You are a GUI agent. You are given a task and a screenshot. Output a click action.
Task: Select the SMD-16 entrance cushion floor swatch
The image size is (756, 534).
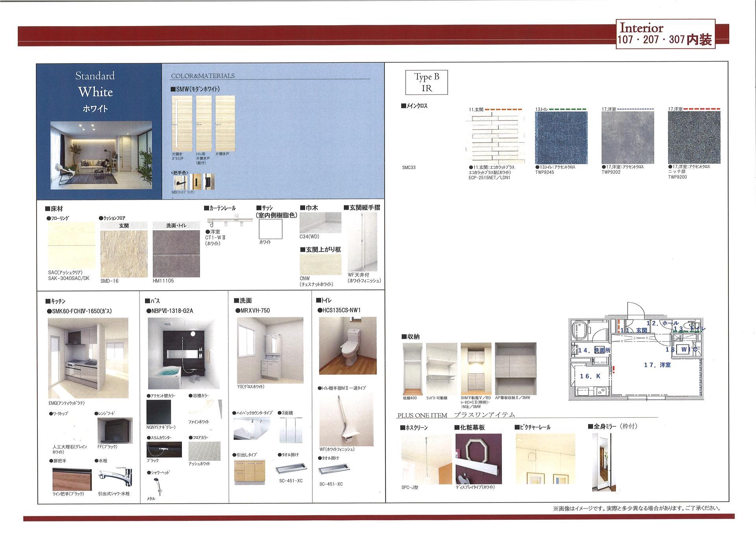(x=124, y=254)
